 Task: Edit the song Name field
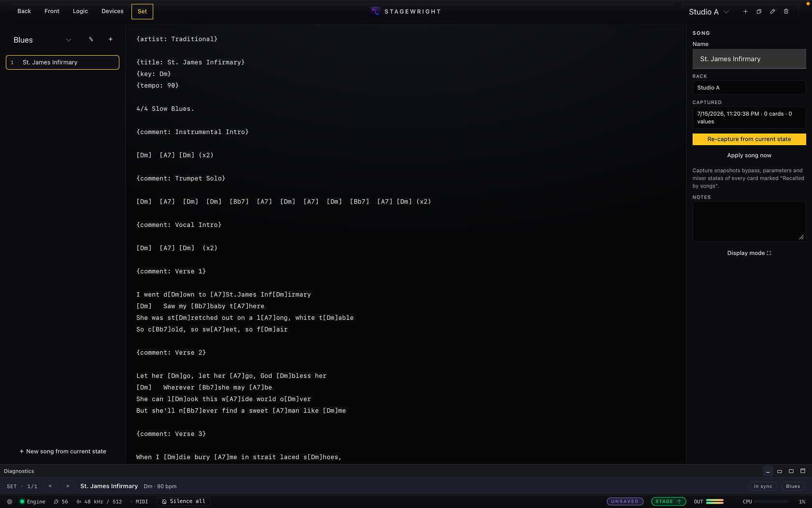(x=749, y=59)
